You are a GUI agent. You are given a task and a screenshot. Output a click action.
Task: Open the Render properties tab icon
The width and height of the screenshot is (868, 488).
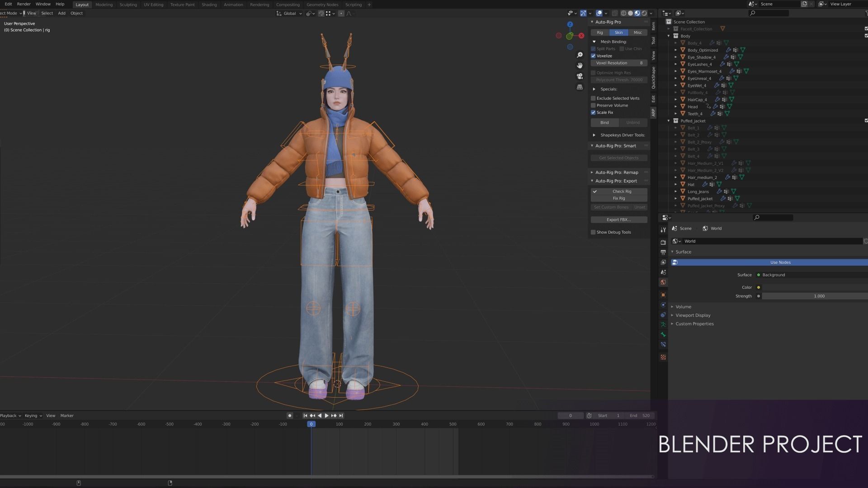663,242
